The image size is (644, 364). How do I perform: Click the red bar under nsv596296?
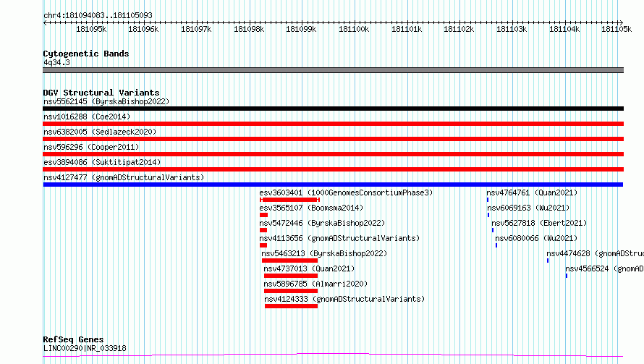point(333,154)
